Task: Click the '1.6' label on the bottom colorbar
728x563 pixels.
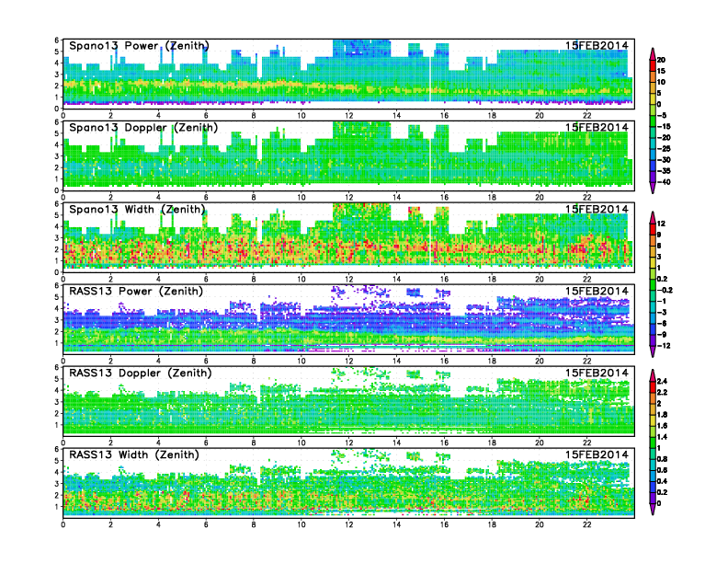Action: click(662, 426)
